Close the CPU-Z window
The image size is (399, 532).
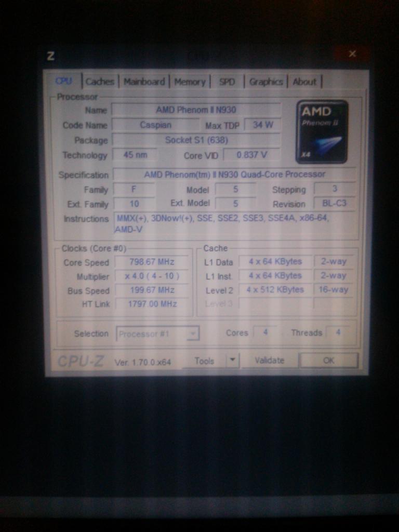(x=352, y=54)
